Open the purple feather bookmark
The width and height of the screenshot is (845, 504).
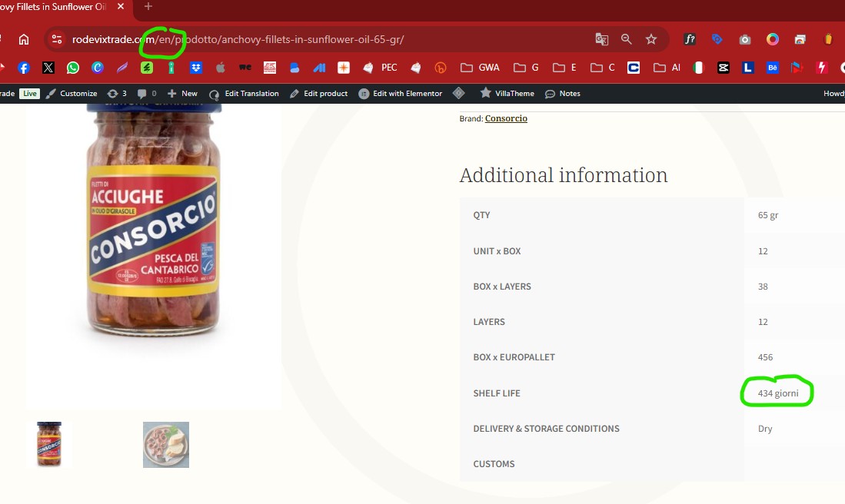pyautogui.click(x=122, y=68)
